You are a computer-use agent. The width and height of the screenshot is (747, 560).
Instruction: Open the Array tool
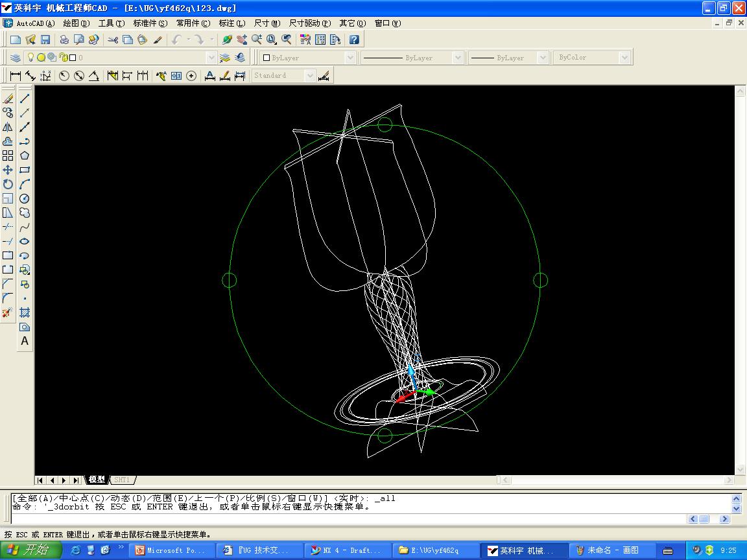coord(8,156)
